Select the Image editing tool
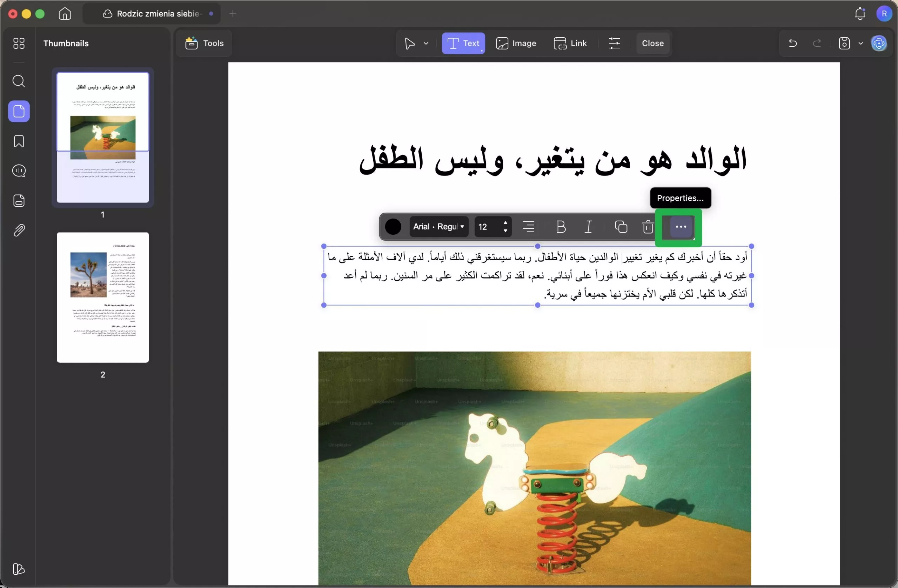Screen dimensions: 898x588 pyautogui.click(x=516, y=43)
